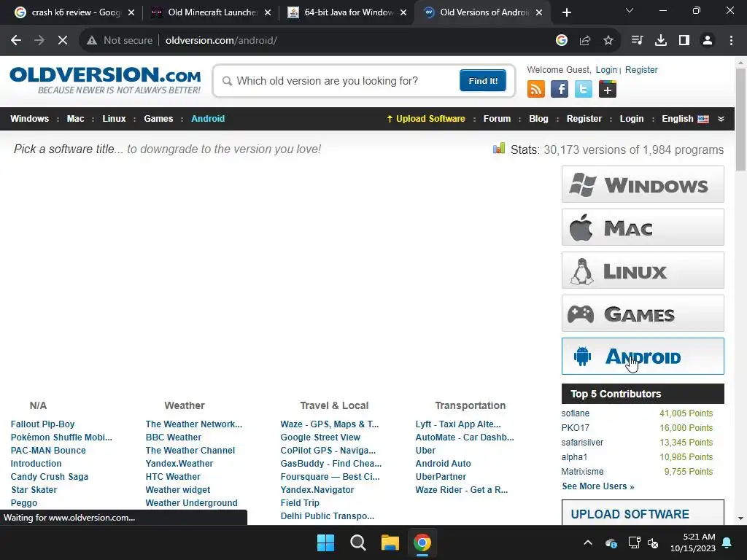Open See More Users link
The image size is (747, 560).
click(x=598, y=486)
